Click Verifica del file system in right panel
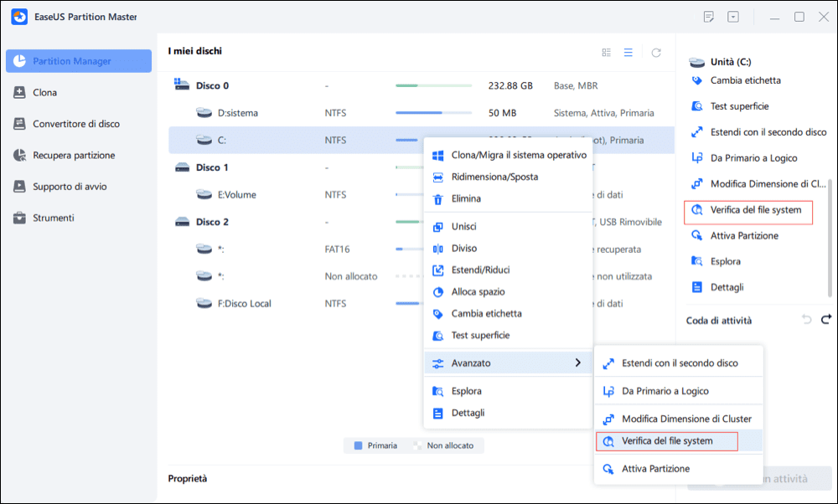The height and width of the screenshot is (504, 838). pyautogui.click(x=748, y=210)
